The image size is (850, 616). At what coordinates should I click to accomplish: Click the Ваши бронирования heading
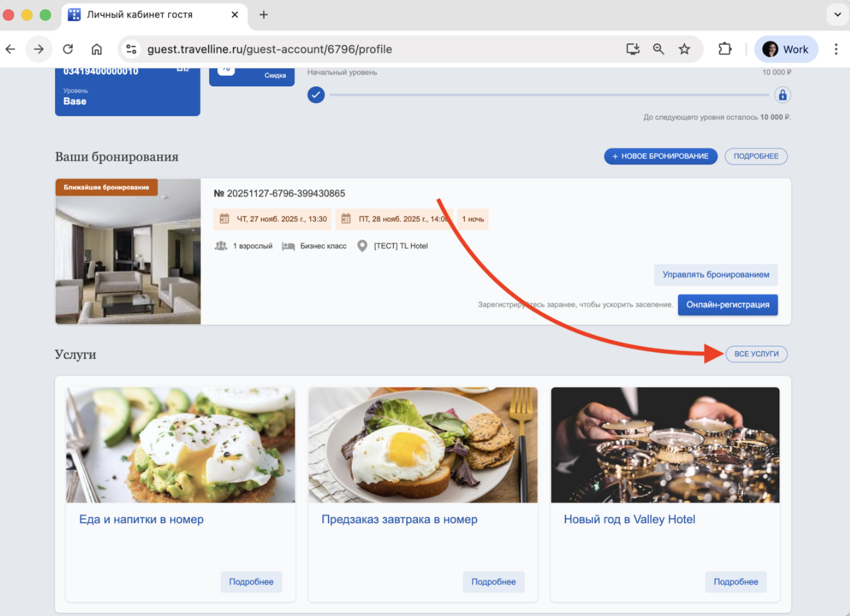tap(117, 157)
